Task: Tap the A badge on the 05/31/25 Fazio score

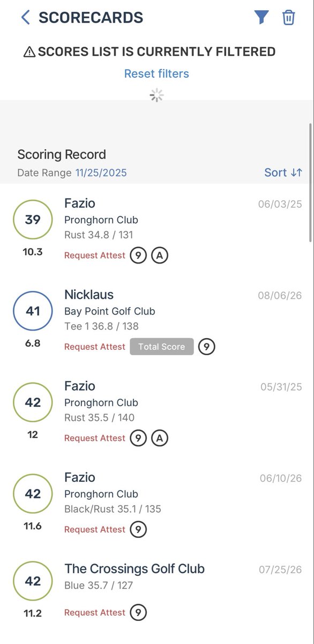Action: click(x=160, y=438)
